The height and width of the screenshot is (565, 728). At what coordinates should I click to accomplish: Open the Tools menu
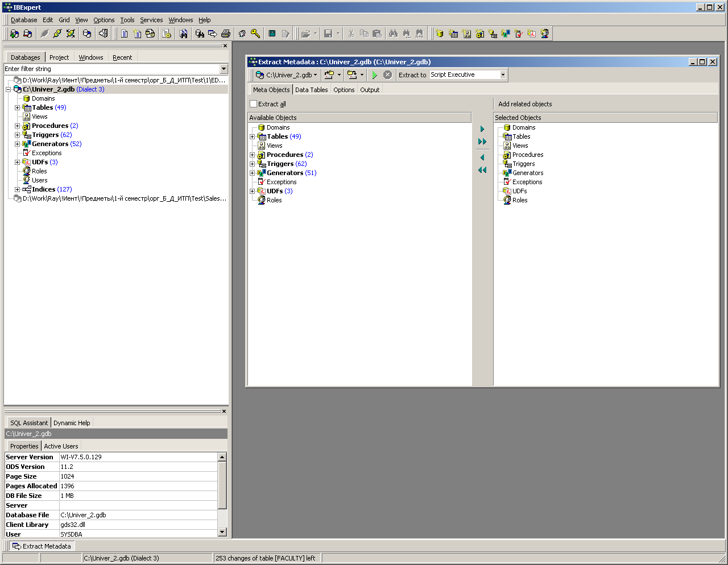pos(127,20)
